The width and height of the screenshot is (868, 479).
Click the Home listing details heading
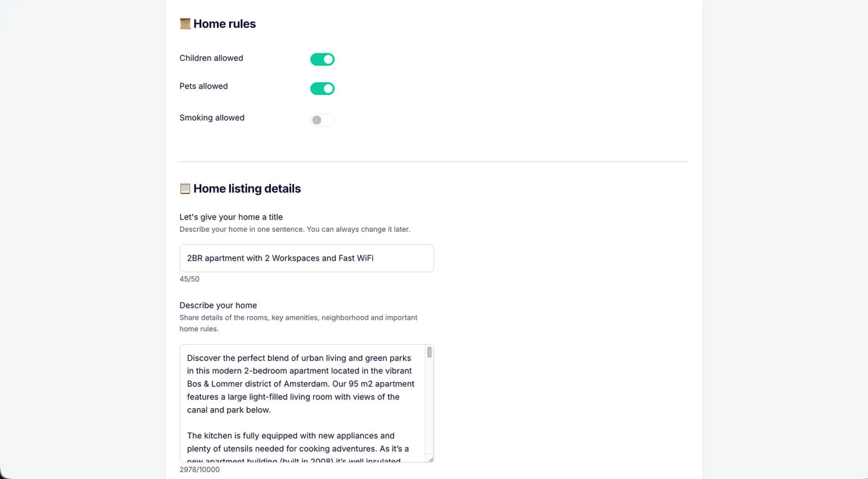(x=247, y=189)
